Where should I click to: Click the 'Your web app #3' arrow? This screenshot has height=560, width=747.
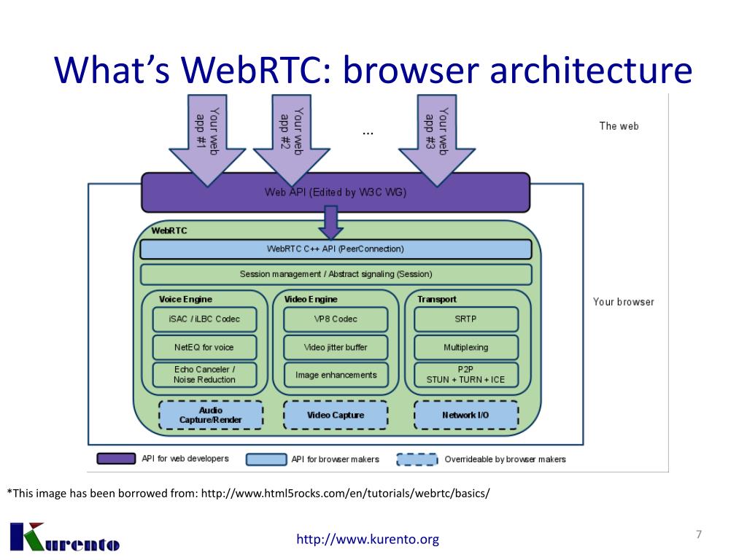click(437, 139)
